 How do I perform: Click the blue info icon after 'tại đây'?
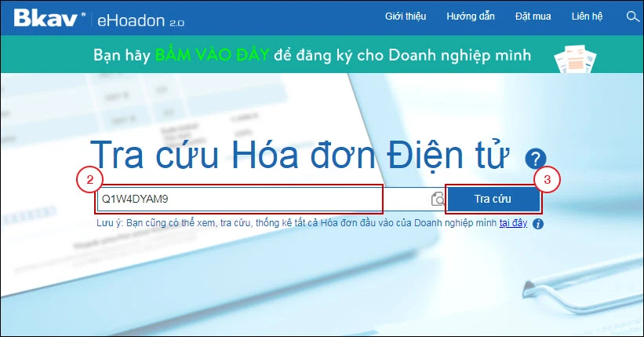538,224
